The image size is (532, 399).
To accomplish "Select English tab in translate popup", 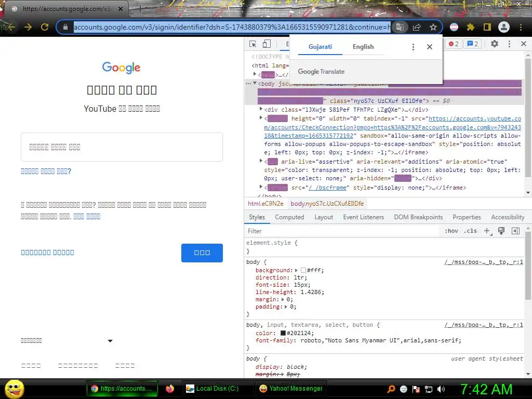I will point(363,47).
